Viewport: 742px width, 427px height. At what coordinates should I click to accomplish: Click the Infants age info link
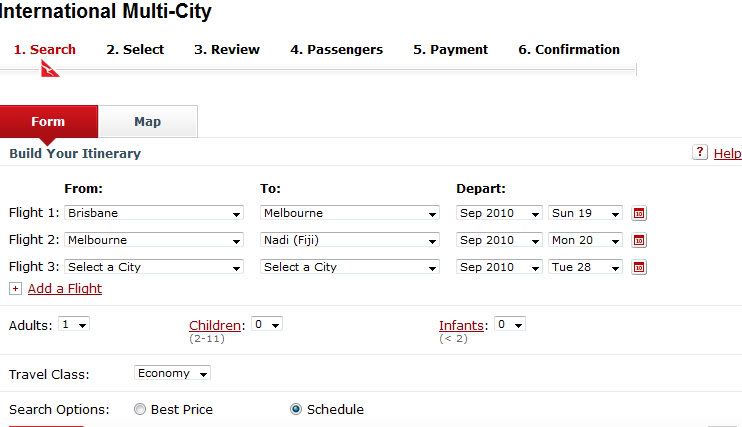coord(461,325)
